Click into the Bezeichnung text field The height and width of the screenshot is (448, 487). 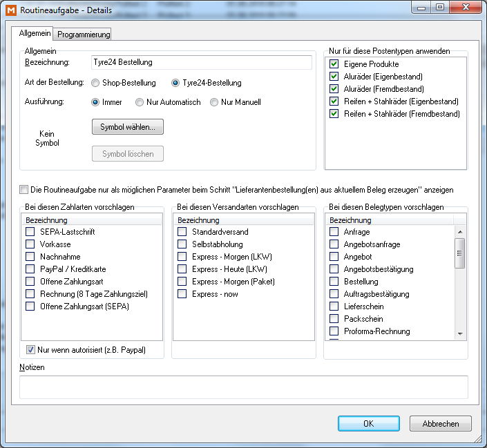click(201, 62)
